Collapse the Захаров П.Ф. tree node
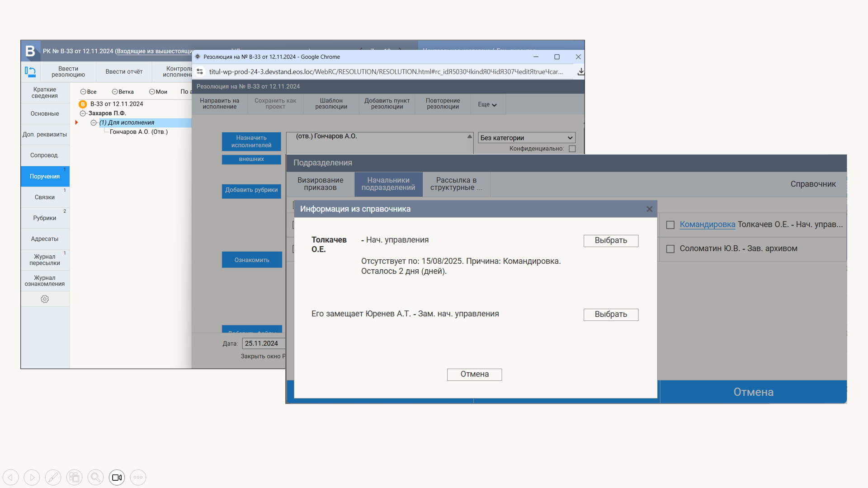This screenshot has width=868, height=488. [x=83, y=113]
